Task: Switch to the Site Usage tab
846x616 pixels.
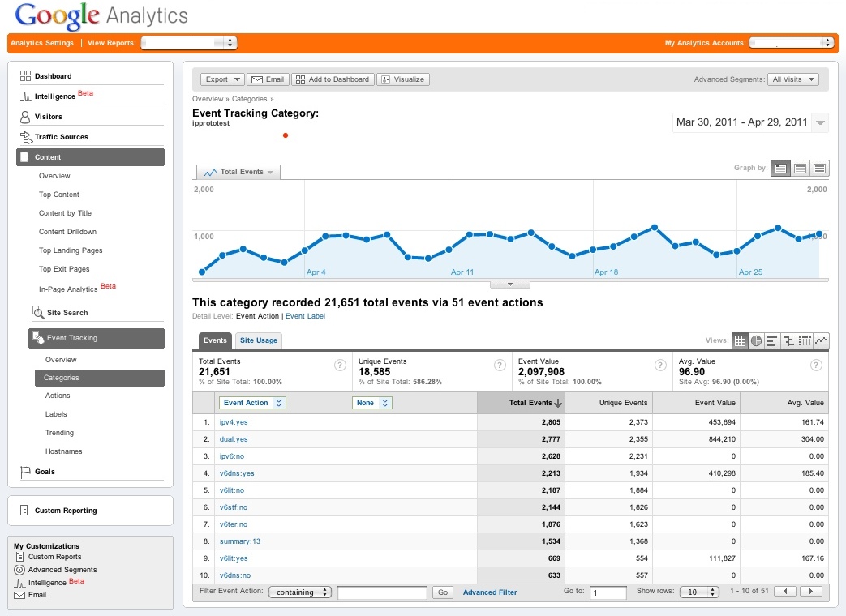Action: [x=259, y=340]
